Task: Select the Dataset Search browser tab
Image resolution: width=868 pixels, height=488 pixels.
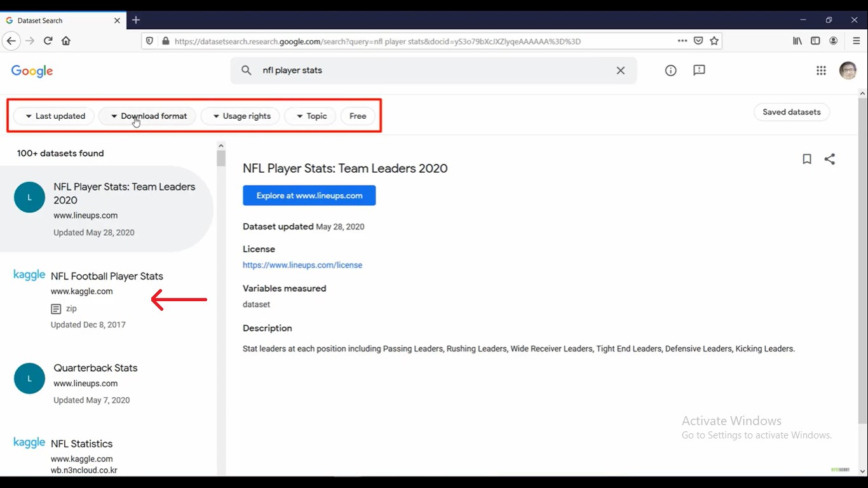Action: click(63, 20)
